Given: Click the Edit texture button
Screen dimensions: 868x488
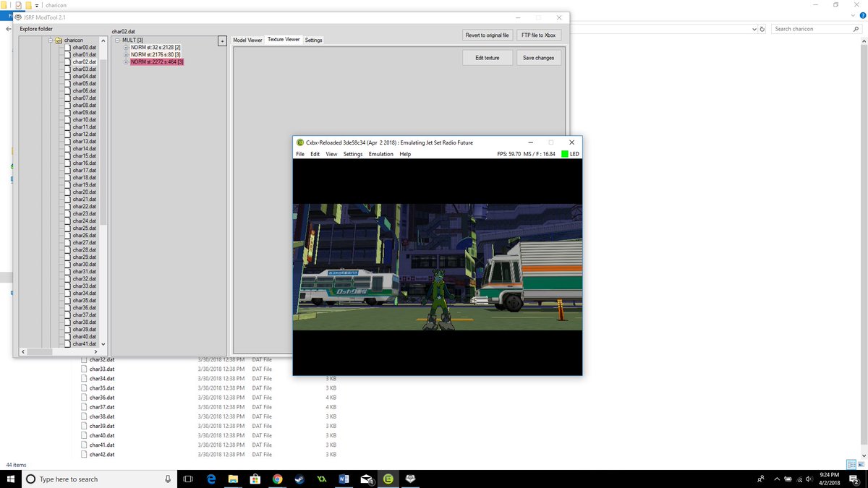Looking at the screenshot, I should pyautogui.click(x=488, y=58).
